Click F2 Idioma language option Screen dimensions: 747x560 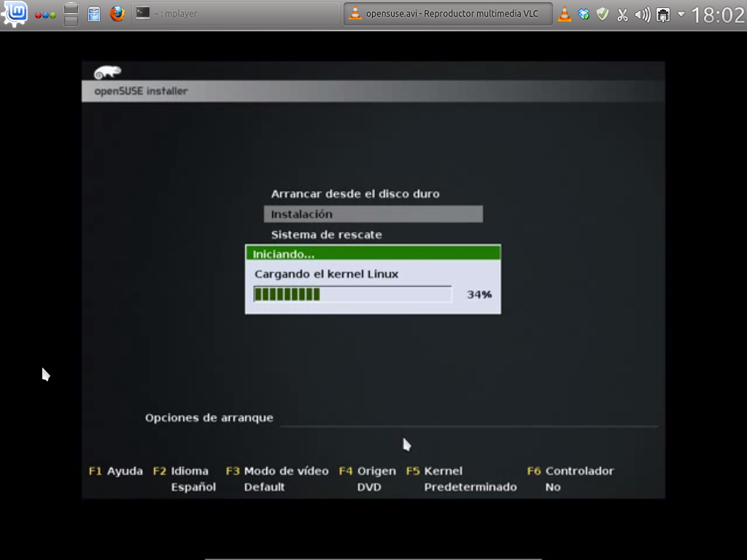(181, 471)
